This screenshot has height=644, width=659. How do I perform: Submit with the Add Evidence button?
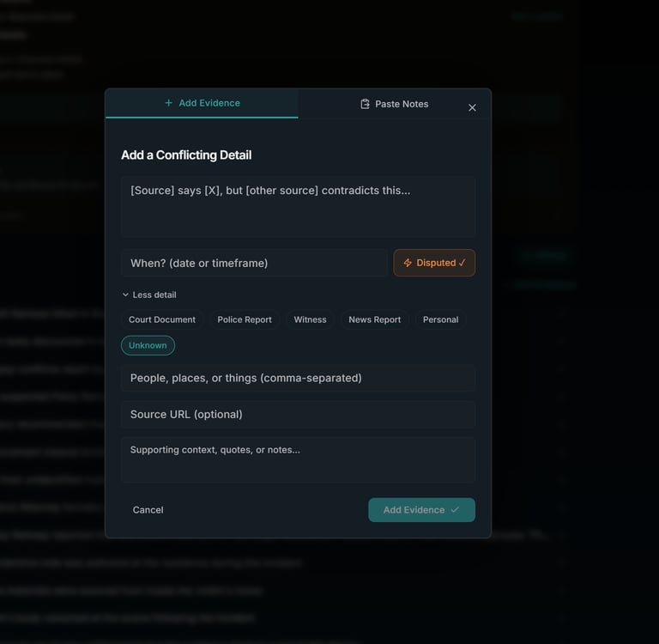tap(421, 510)
